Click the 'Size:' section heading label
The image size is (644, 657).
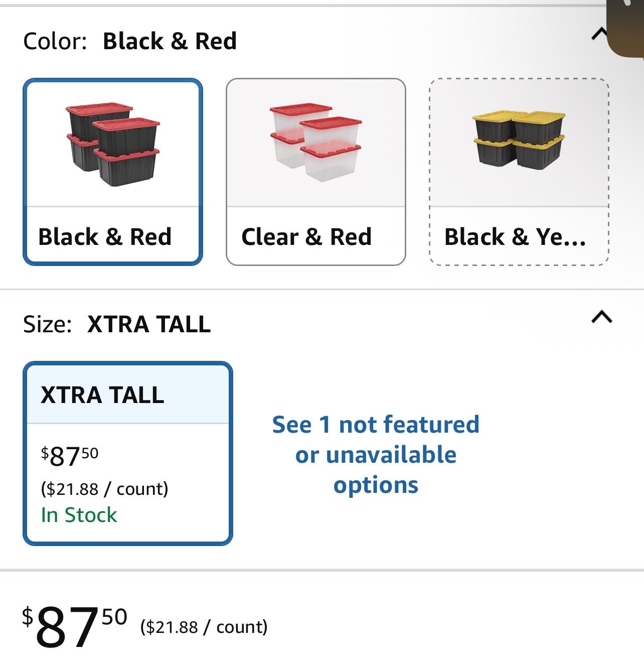coord(48,324)
